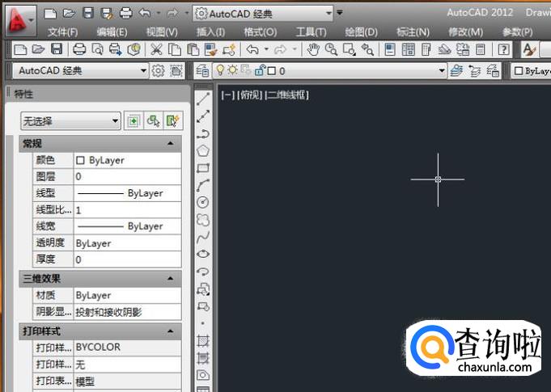Click the 厚度 value field

pyautogui.click(x=128, y=259)
